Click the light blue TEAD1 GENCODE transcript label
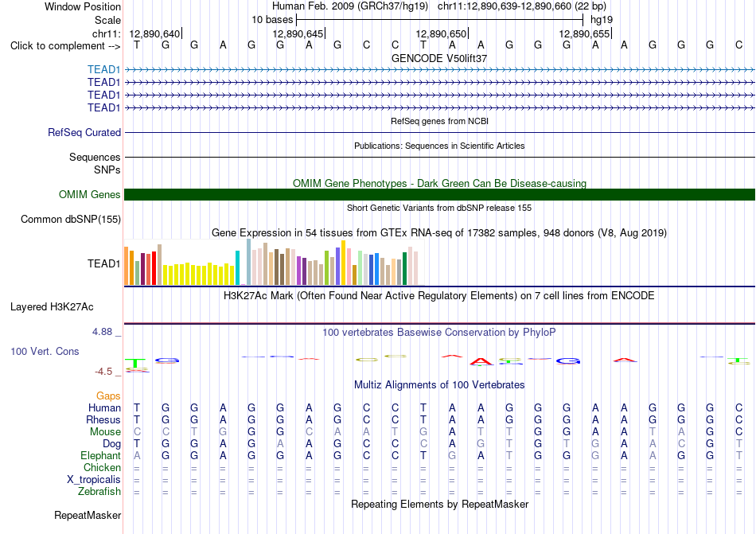The height and width of the screenshot is (534, 756). tap(103, 69)
